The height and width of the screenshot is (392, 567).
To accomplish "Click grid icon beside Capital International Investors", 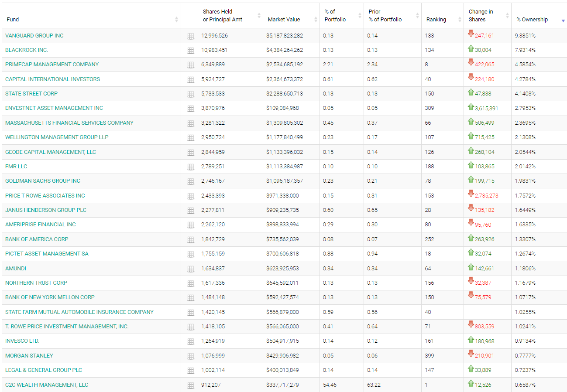I will point(190,80).
